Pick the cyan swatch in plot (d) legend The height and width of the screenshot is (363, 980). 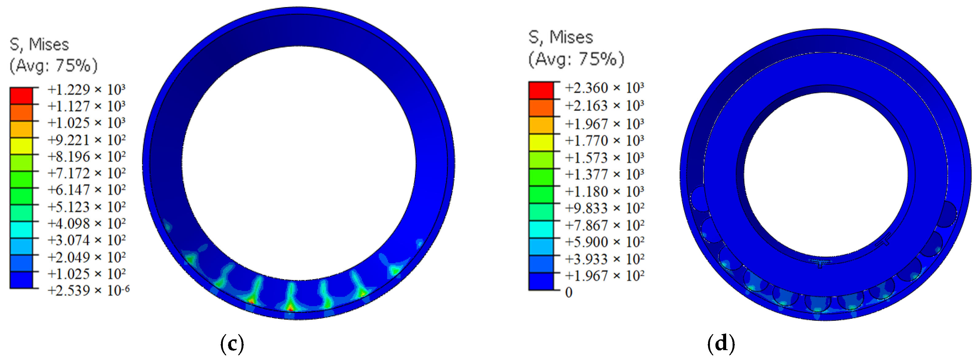tap(541, 229)
